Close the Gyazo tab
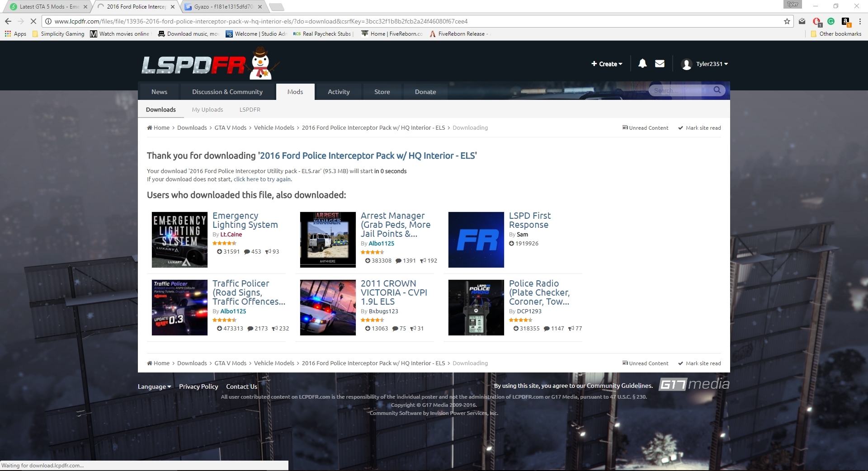The height and width of the screenshot is (471, 868). click(x=260, y=7)
